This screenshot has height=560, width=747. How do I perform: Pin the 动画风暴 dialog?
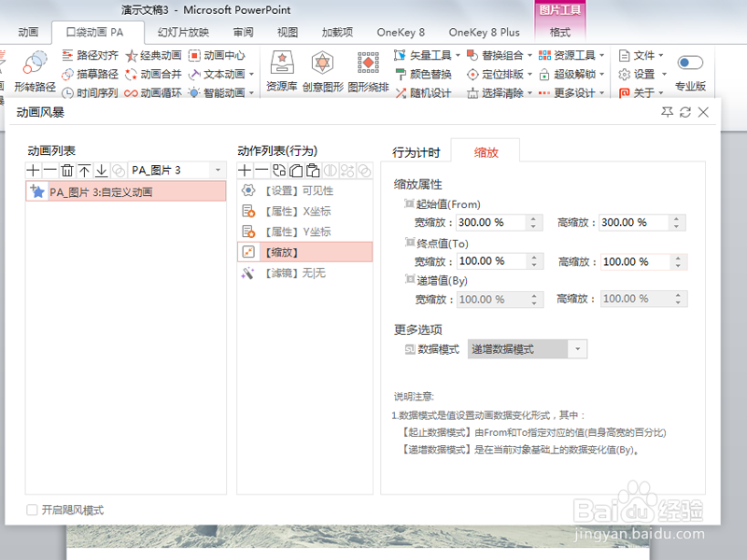(667, 112)
